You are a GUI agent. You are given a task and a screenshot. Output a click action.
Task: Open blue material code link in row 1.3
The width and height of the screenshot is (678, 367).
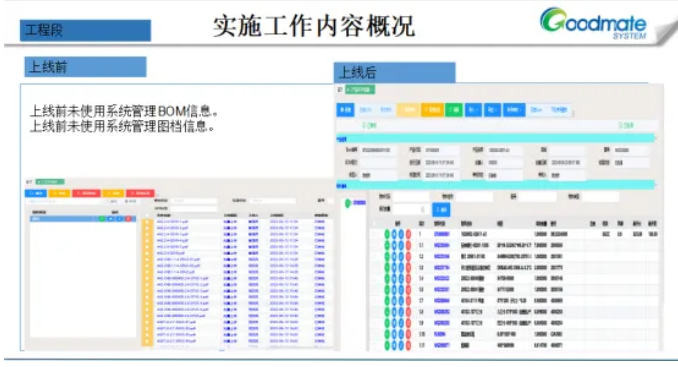tap(441, 268)
